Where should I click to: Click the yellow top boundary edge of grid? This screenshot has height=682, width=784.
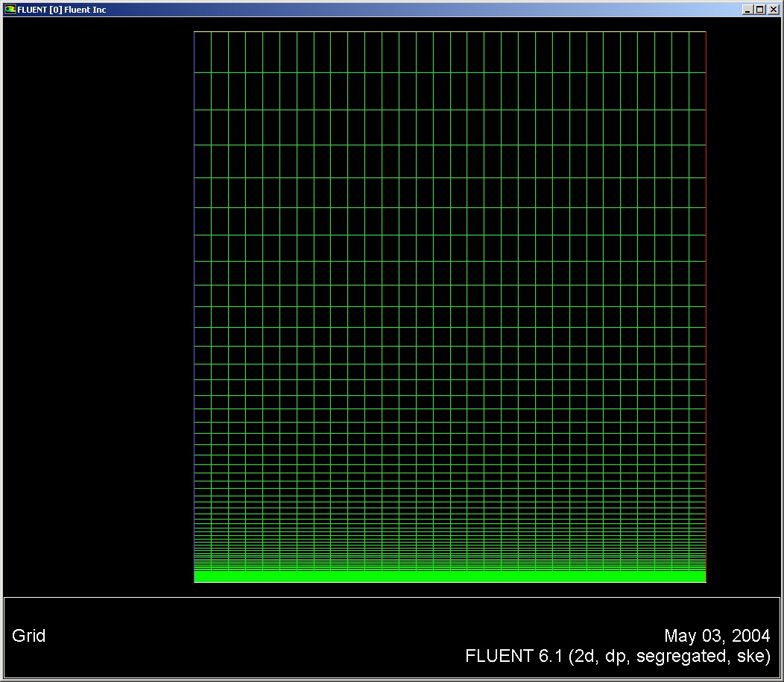click(450, 31)
